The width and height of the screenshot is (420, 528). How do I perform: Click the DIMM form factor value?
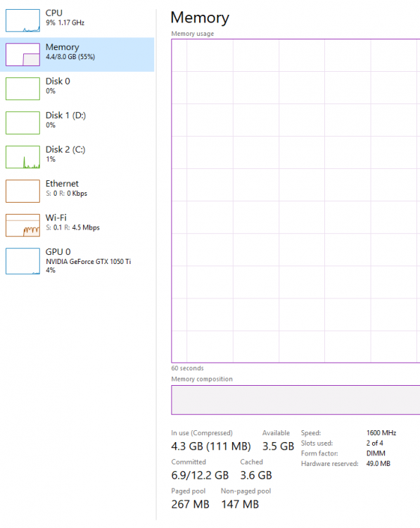click(376, 453)
